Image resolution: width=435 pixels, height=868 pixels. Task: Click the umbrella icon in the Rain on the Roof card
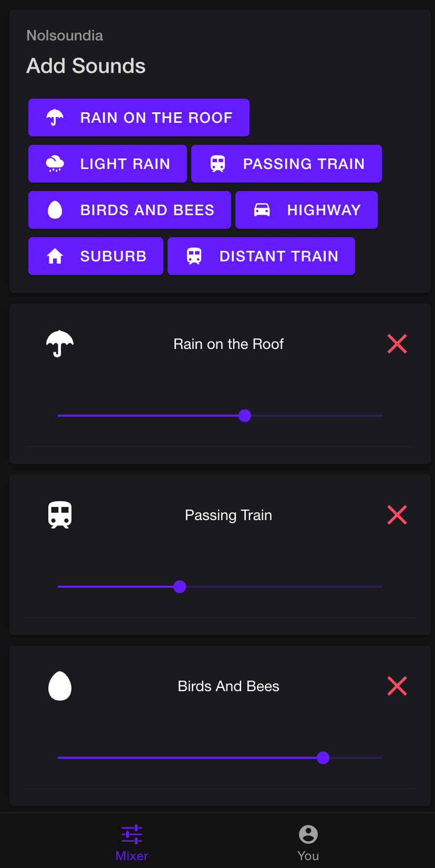click(x=60, y=344)
